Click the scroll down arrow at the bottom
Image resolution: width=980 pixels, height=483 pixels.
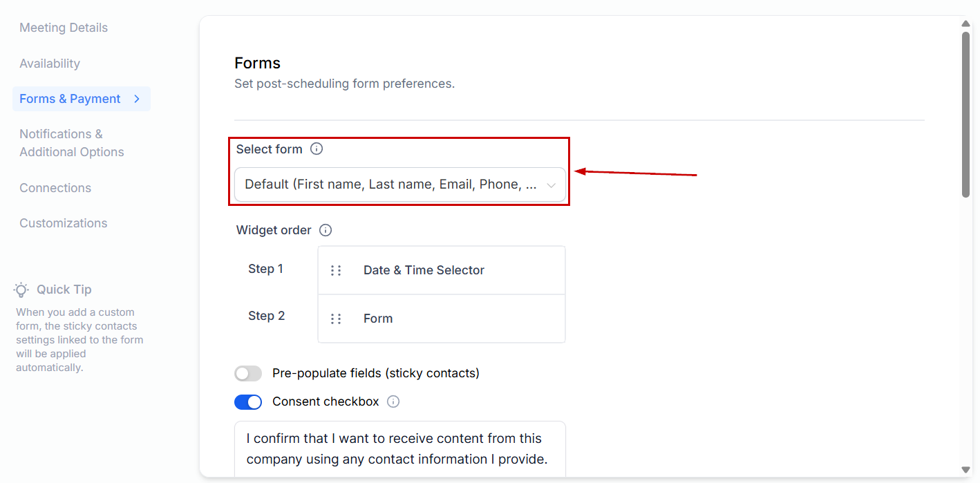pos(966,470)
